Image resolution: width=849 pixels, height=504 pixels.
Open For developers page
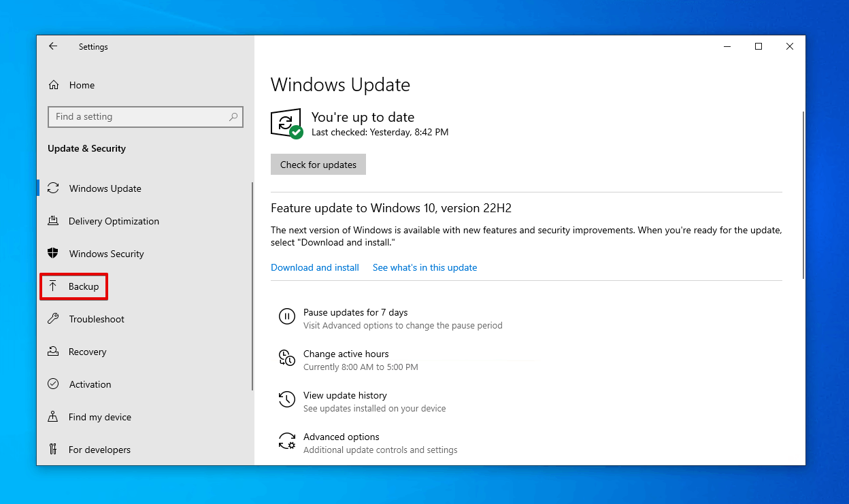click(x=99, y=450)
